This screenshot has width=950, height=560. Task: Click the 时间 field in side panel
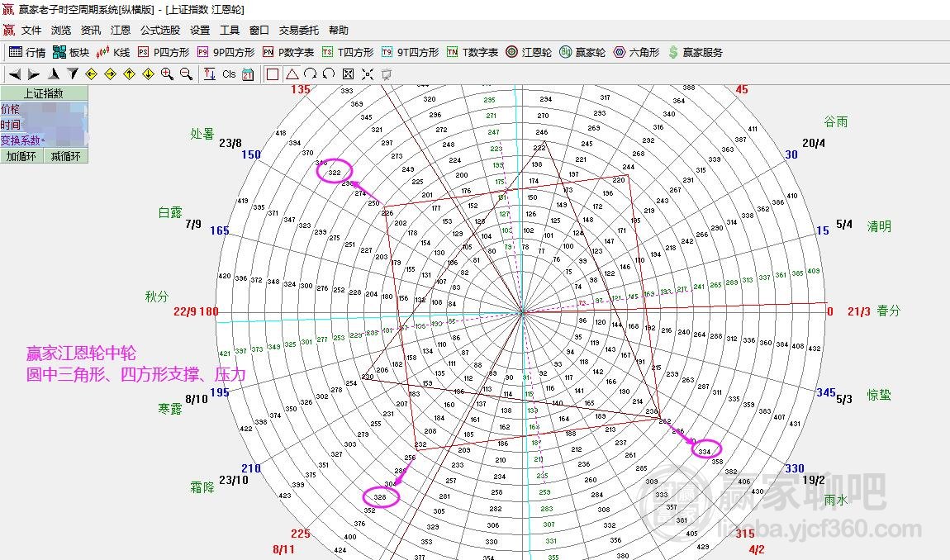point(45,125)
